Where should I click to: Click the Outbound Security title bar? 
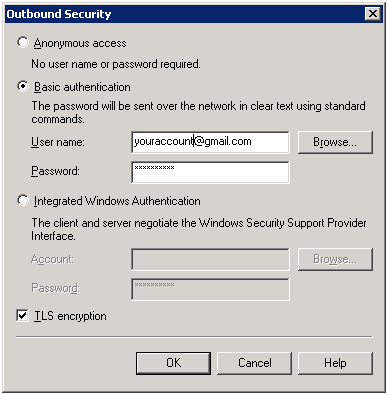(185, 14)
